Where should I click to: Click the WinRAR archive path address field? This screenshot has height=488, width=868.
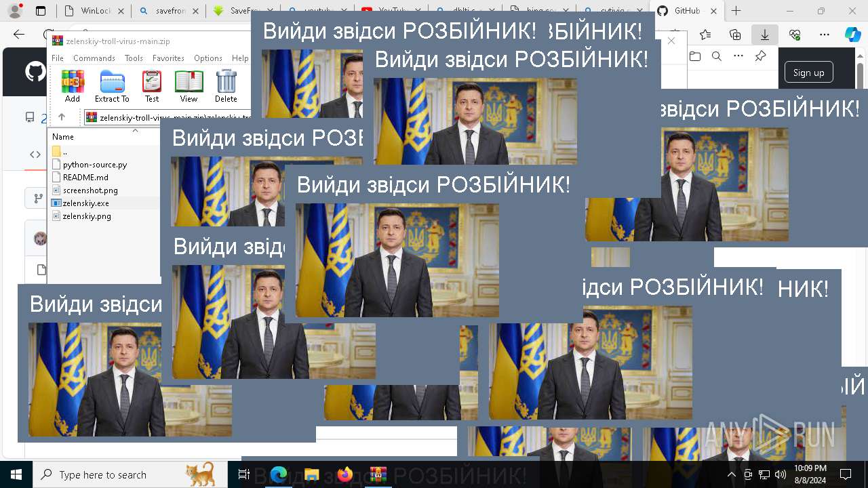(167, 117)
